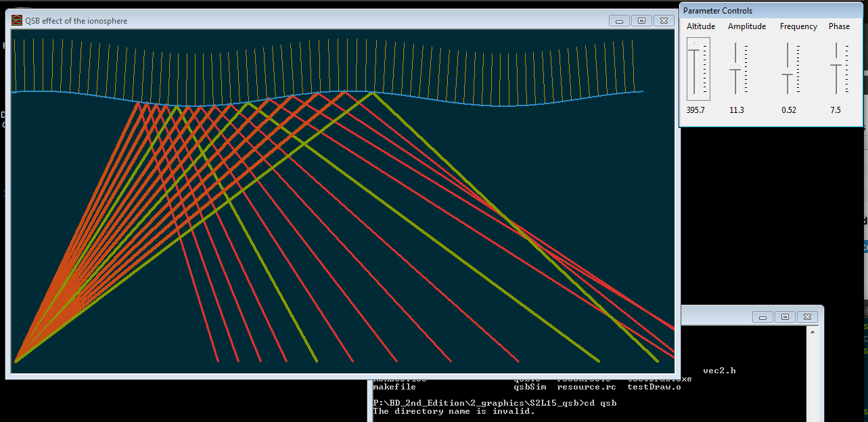This screenshot has width=868, height=422.
Task: Click the 'cd qsb' command prompt line
Action: coord(495,403)
